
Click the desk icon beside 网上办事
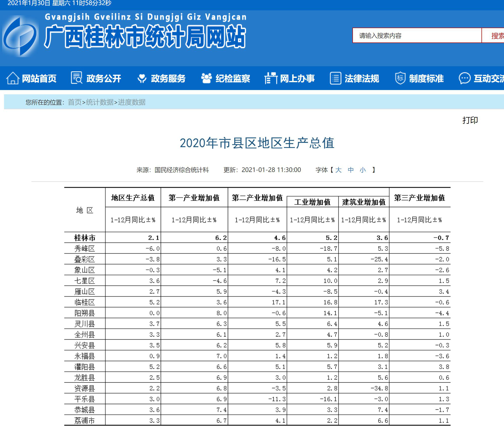click(x=271, y=78)
